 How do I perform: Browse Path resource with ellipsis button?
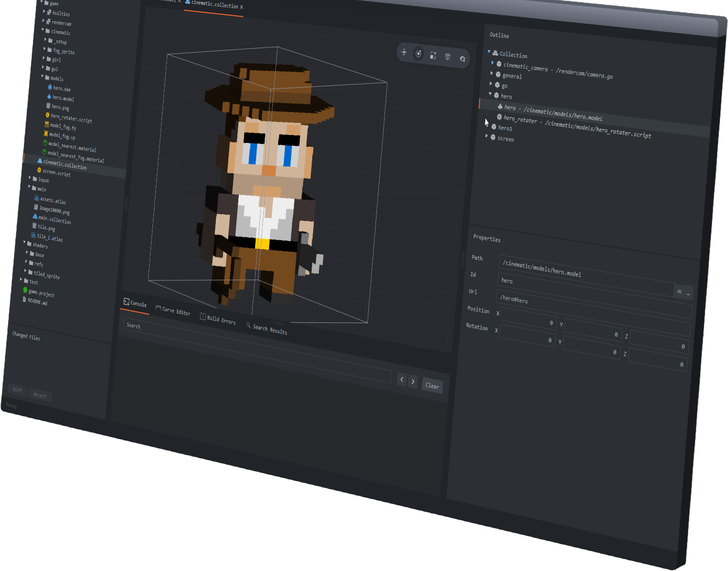(688, 293)
